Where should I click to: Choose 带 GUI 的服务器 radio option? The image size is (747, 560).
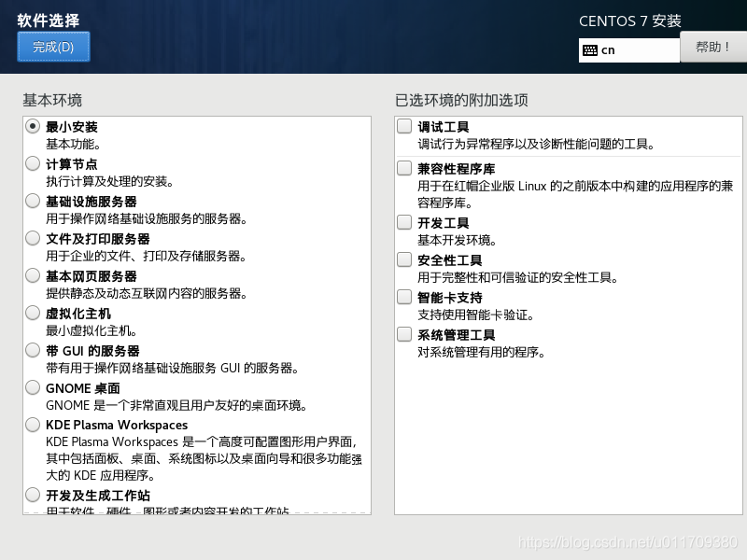click(x=33, y=350)
